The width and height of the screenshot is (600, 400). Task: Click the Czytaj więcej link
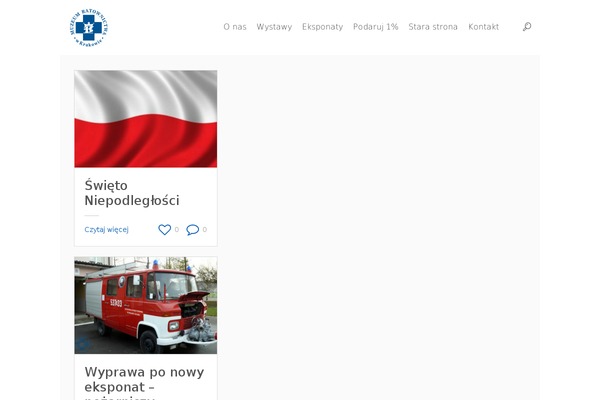(x=106, y=230)
